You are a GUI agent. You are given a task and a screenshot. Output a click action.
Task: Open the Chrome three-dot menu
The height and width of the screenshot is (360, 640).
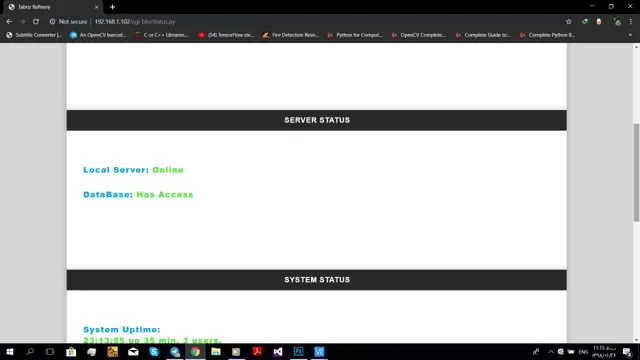pos(631,22)
